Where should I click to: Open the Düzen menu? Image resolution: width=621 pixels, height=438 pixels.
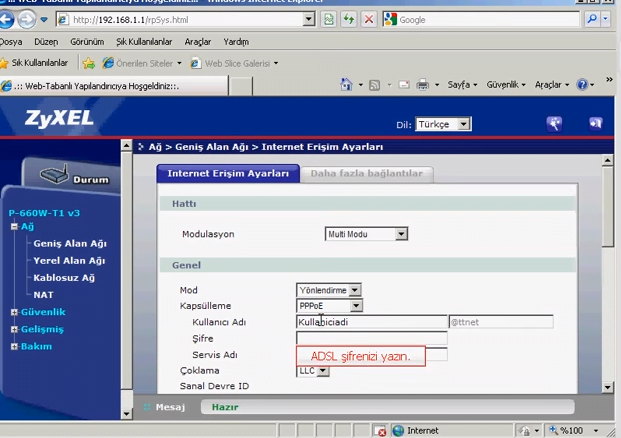click(x=46, y=42)
